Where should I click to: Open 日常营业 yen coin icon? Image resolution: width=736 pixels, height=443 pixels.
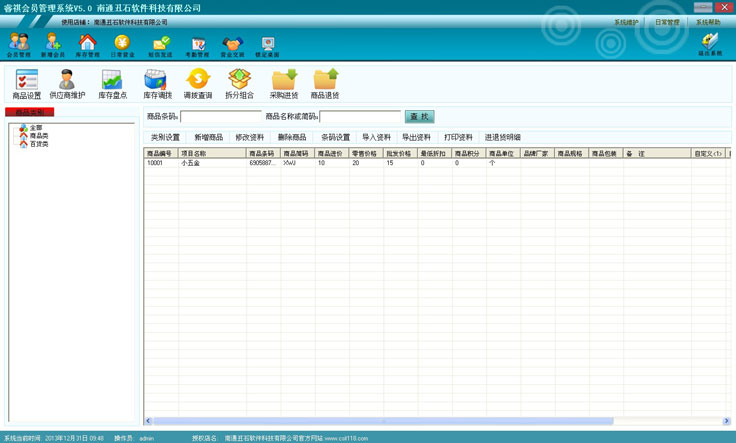click(x=123, y=45)
